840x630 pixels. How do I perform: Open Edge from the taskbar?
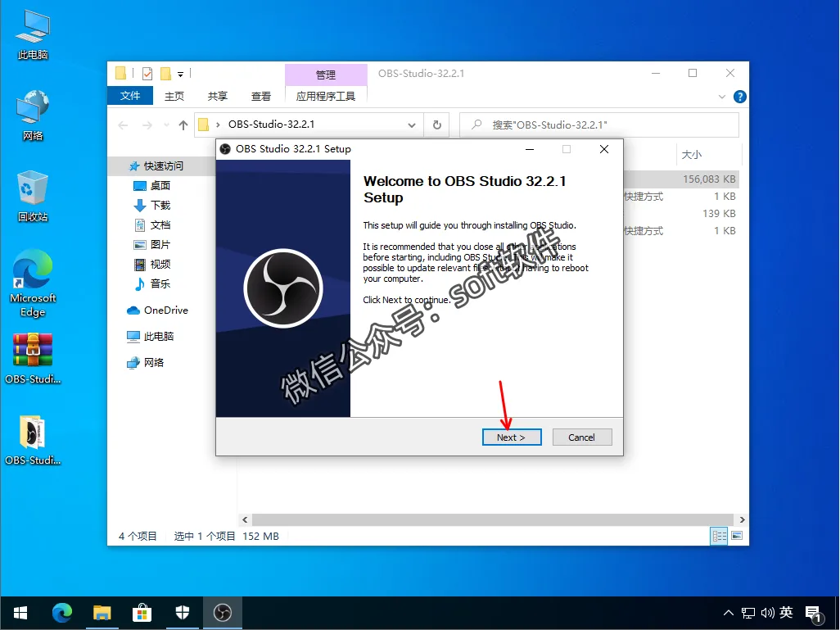click(61, 613)
